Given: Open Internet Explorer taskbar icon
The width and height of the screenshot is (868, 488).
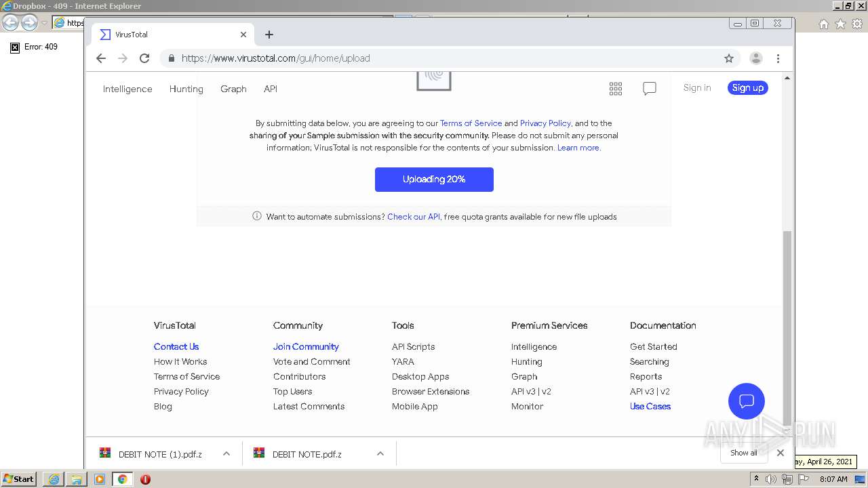Looking at the screenshot, I should [54, 479].
